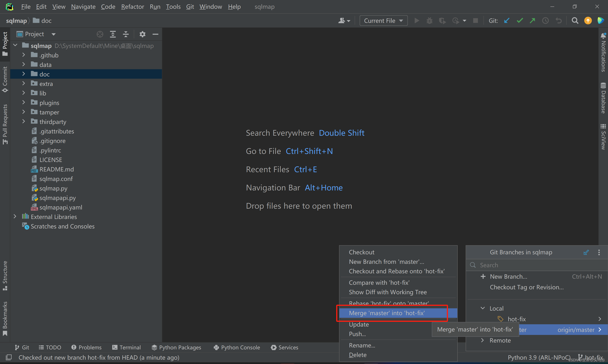Expand External Libraries node
Screen dimensions: 608x364
point(15,216)
